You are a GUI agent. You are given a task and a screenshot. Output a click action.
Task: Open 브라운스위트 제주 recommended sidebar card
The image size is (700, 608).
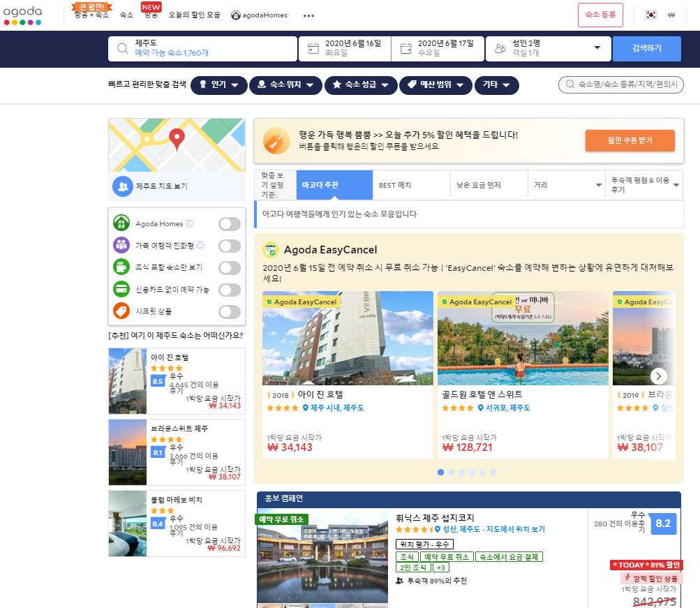177,452
